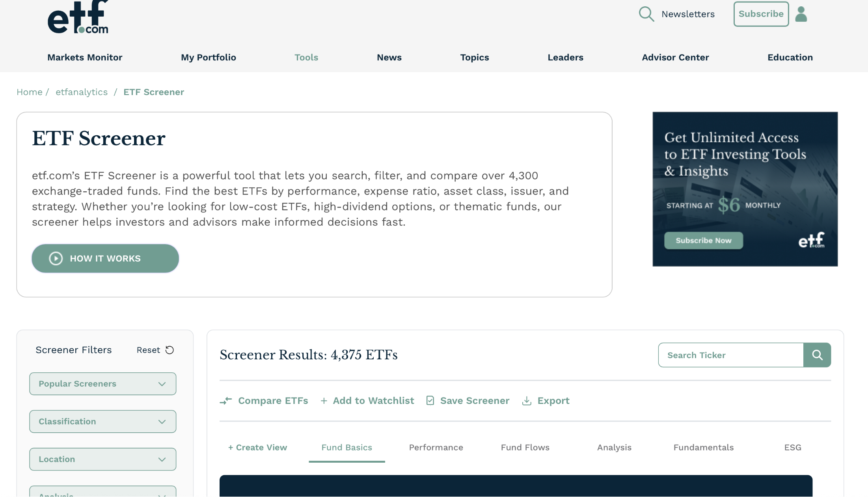The height and width of the screenshot is (497, 868).
Task: Switch to the Performance tab
Action: click(x=436, y=447)
